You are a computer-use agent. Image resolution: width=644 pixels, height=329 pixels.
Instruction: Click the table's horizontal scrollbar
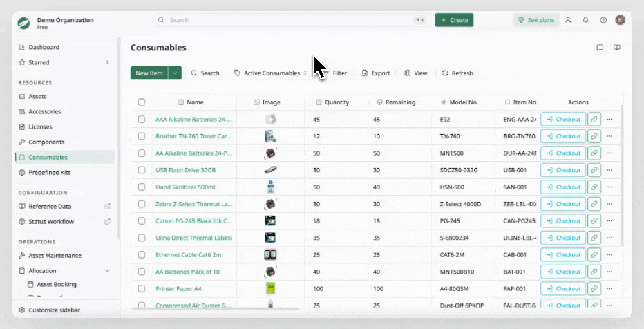[215, 308]
